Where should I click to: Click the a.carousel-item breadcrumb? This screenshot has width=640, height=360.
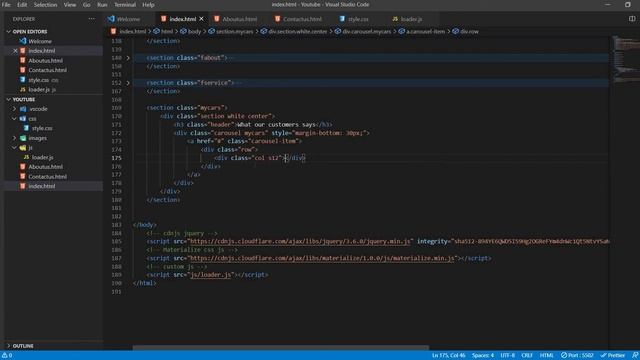point(425,31)
